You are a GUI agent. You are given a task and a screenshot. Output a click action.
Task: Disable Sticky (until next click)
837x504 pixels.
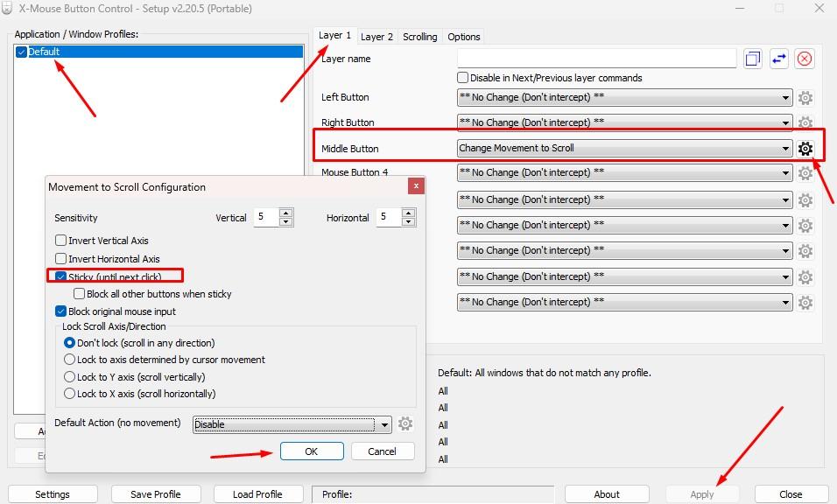pos(60,275)
